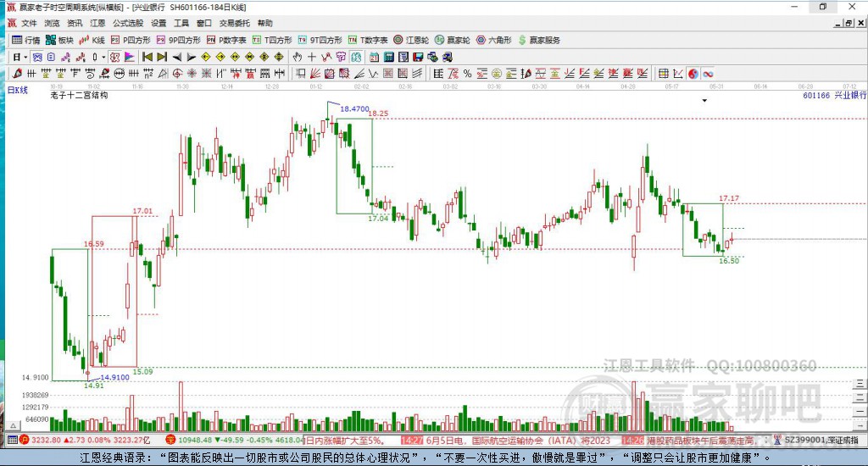
Task: Open the calculator icon
Action: 388,57
